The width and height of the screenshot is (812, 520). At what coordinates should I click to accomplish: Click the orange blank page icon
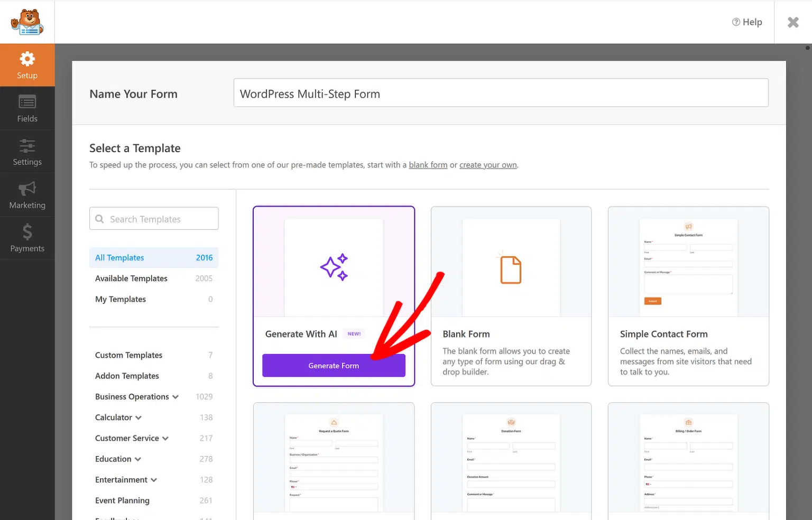tap(511, 270)
